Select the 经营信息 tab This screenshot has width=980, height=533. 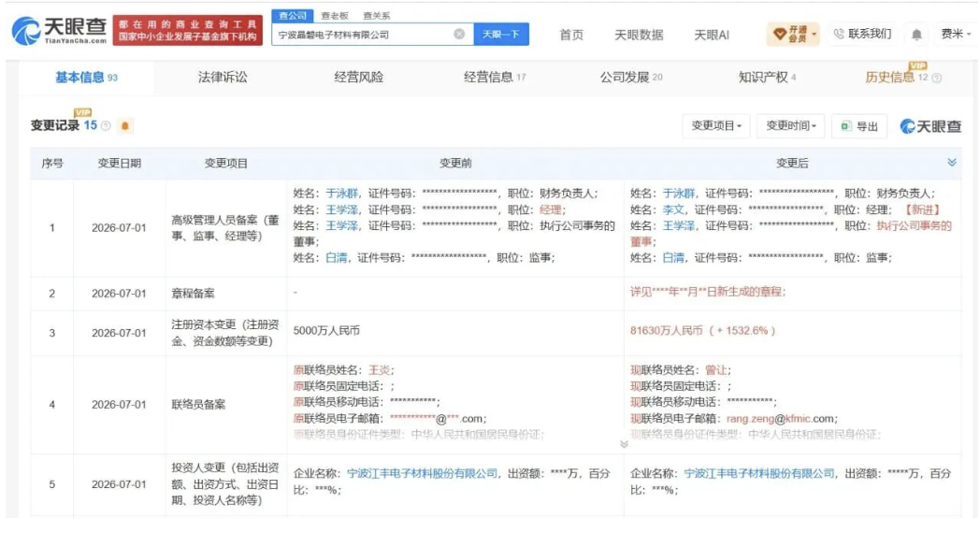click(x=495, y=78)
